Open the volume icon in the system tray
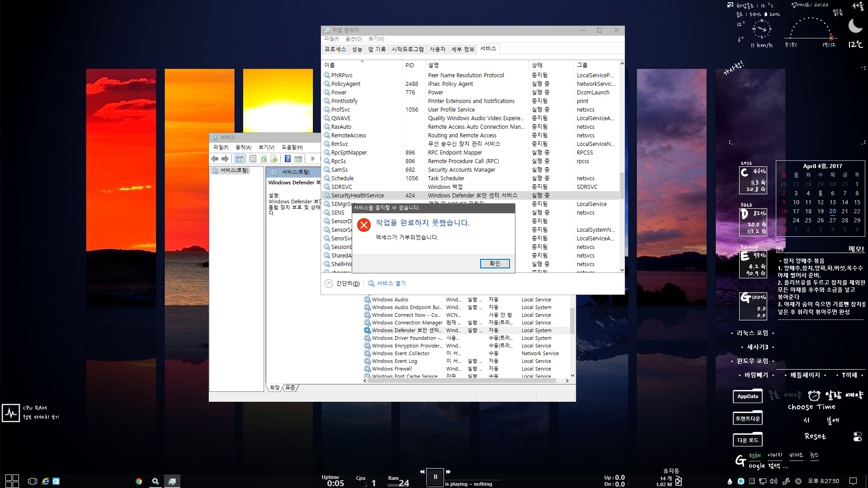The height and width of the screenshot is (488, 868). [x=774, y=481]
